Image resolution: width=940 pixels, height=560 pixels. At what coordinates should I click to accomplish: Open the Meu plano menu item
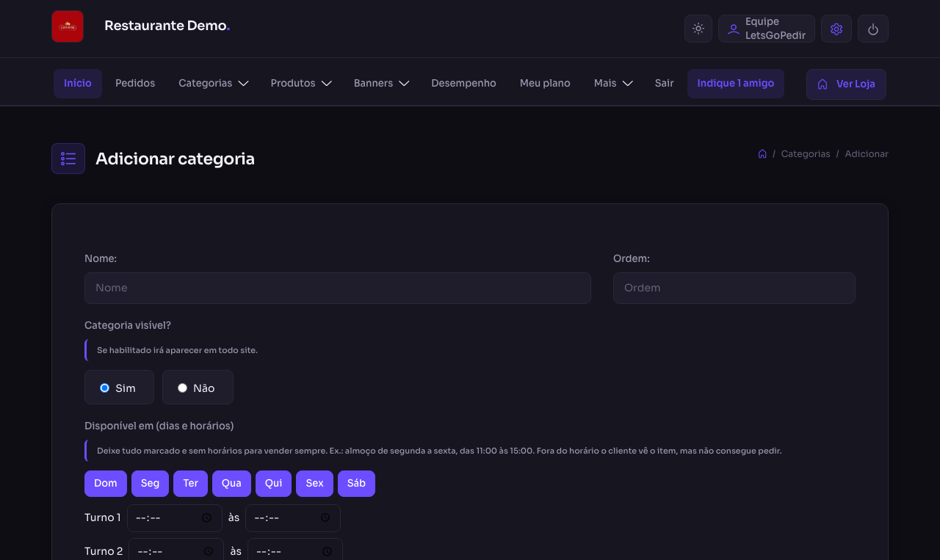(x=545, y=84)
